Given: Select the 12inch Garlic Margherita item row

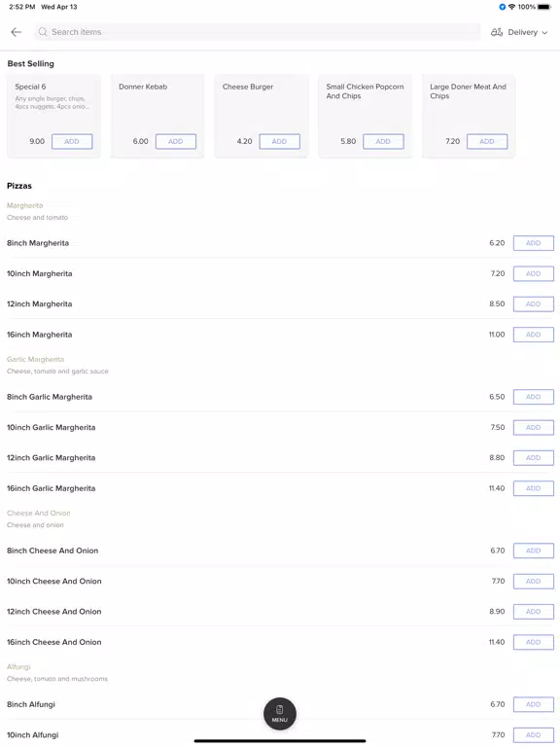Looking at the screenshot, I should [280, 458].
